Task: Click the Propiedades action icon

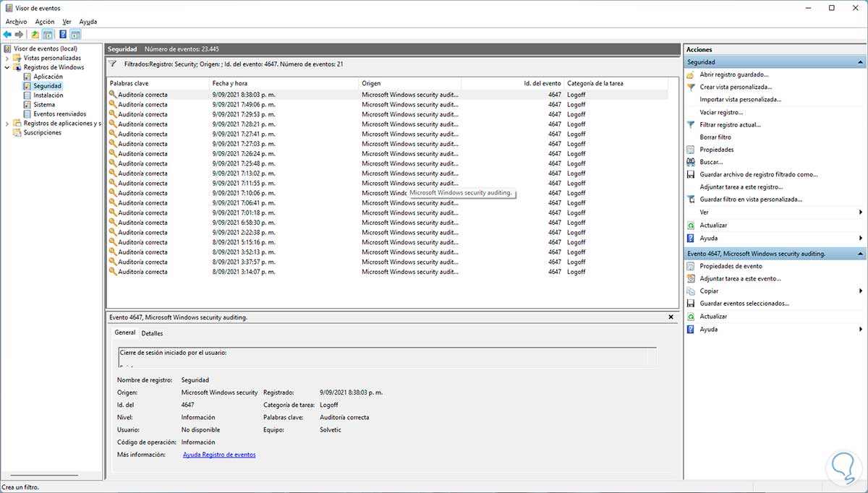Action: coord(692,150)
